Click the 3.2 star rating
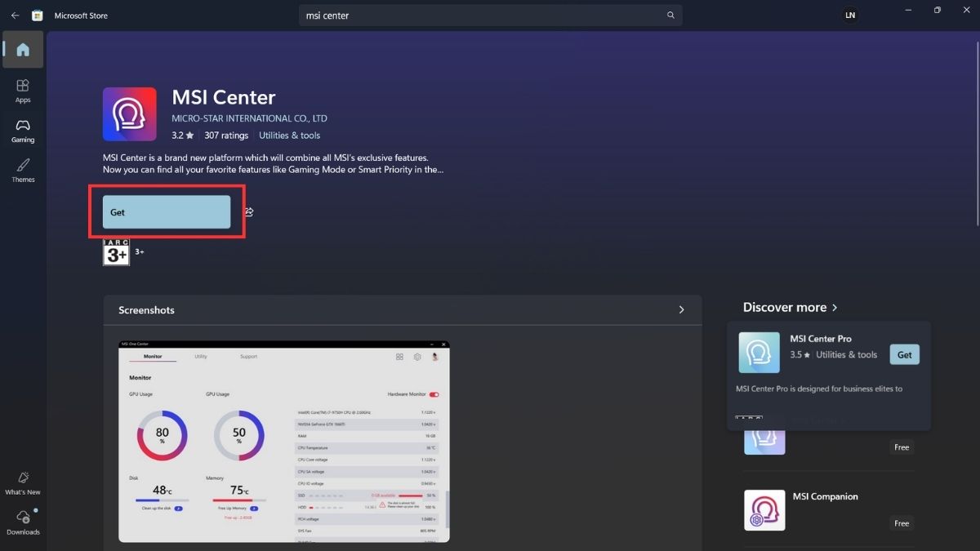The height and width of the screenshot is (551, 980). pyautogui.click(x=183, y=136)
